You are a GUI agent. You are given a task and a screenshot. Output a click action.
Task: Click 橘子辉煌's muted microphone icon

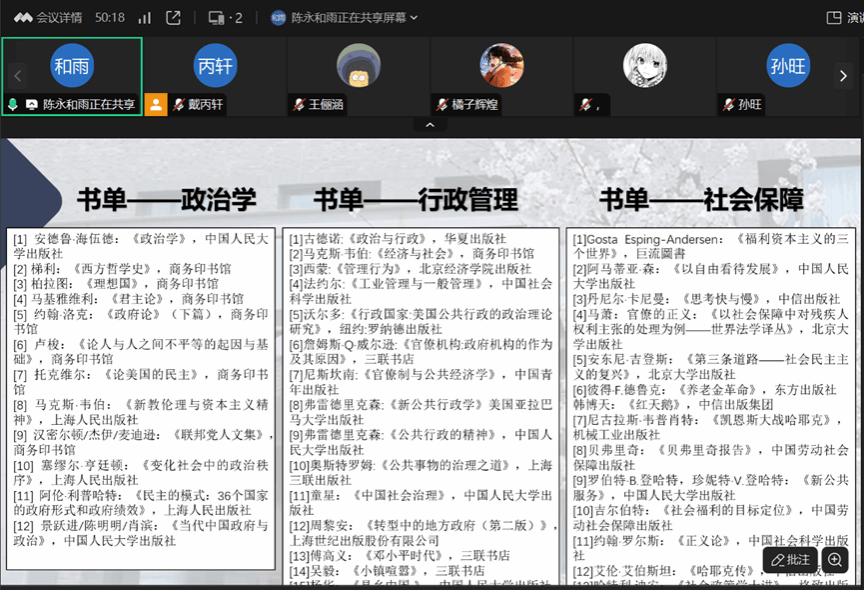tap(442, 104)
